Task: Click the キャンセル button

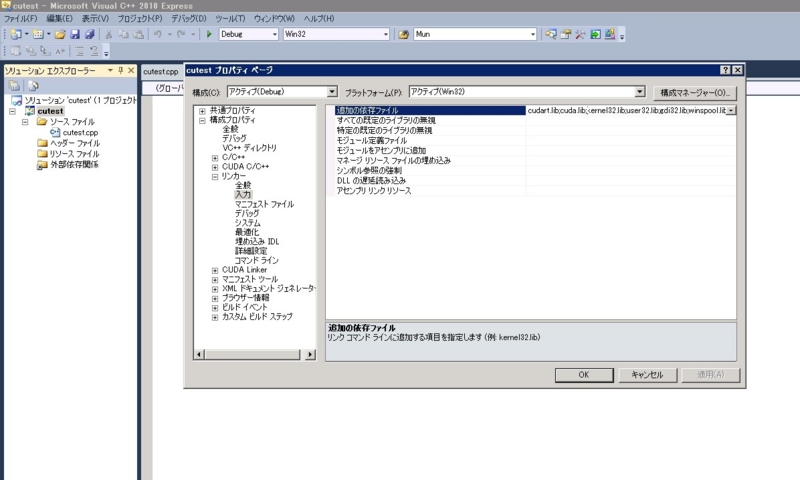Action: tap(647, 374)
